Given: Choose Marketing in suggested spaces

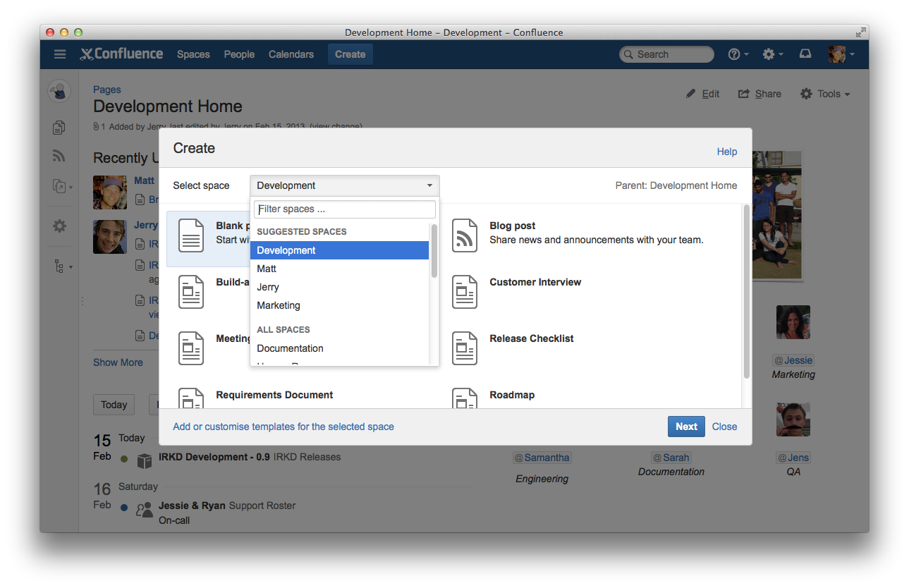Looking at the screenshot, I should click(340, 305).
